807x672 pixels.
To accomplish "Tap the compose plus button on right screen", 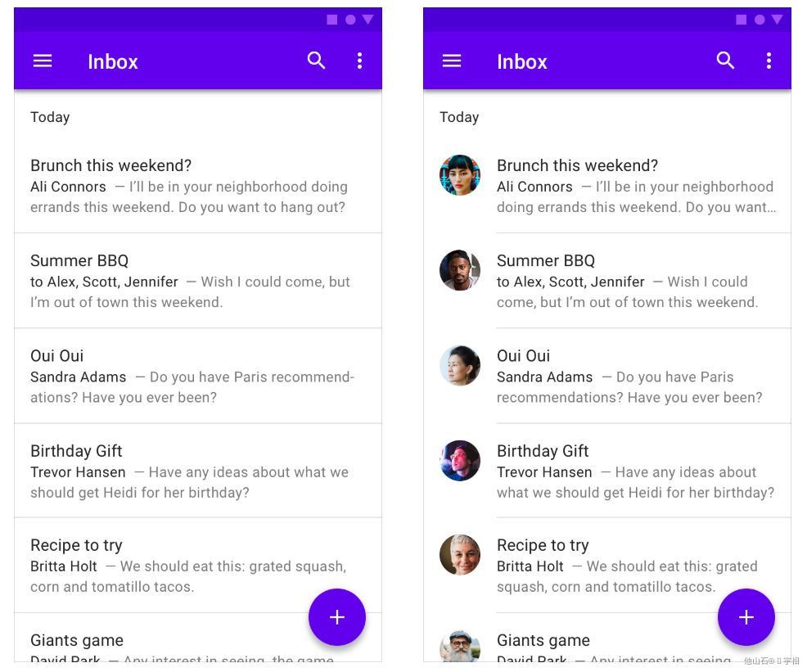I will (x=746, y=617).
